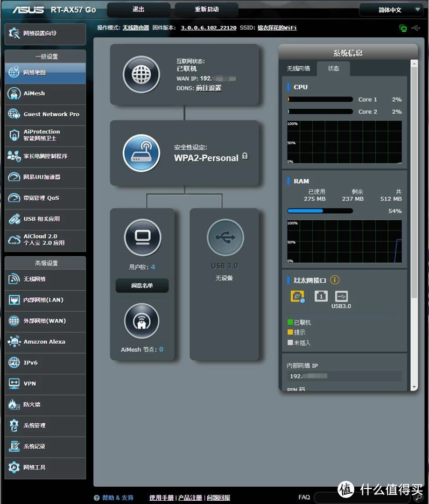Image resolution: width=429 pixels, height=504 pixels.
Task: Click the USB status icon at top right
Action: point(416,28)
